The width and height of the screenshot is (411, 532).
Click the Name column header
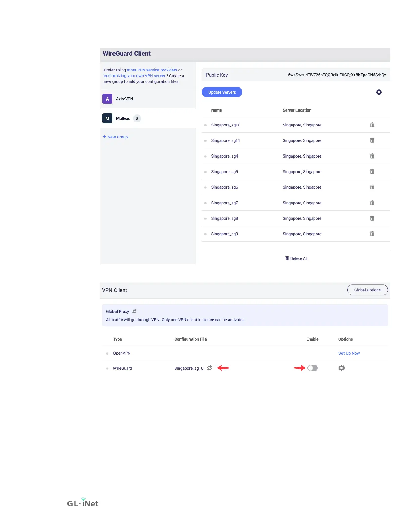pos(216,110)
